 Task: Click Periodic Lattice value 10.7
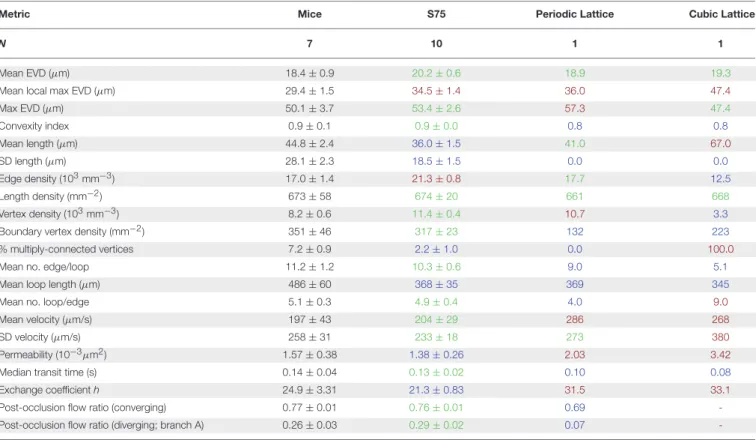pos(575,214)
